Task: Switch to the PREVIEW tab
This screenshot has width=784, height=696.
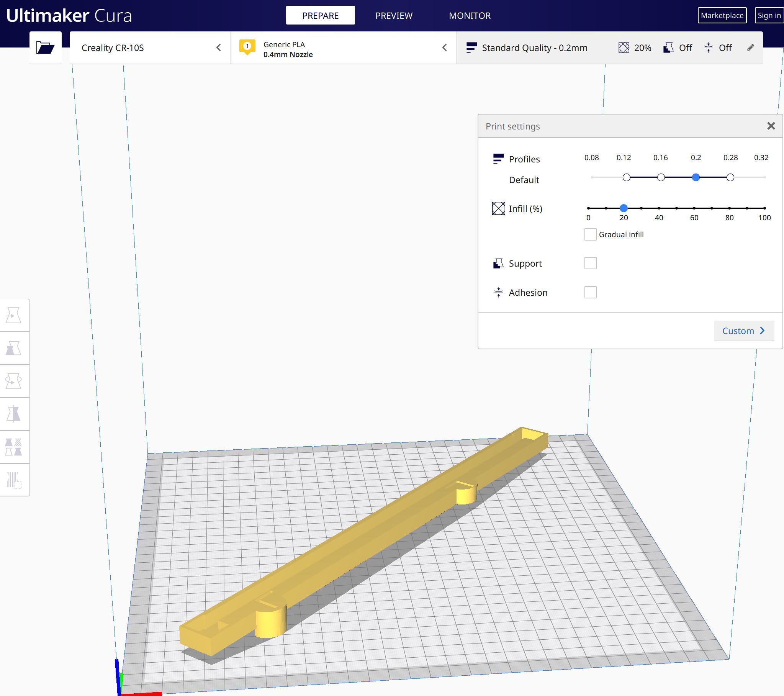Action: (x=394, y=15)
